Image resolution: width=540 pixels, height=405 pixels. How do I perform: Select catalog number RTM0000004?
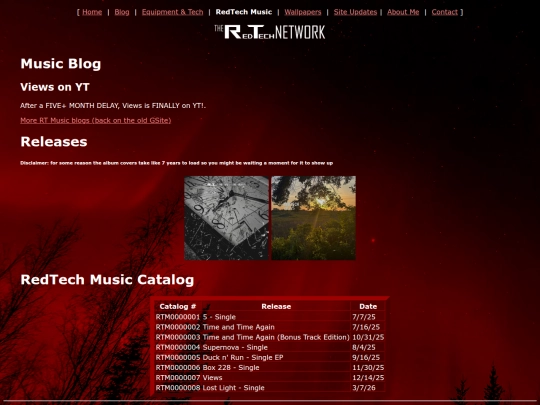click(178, 347)
